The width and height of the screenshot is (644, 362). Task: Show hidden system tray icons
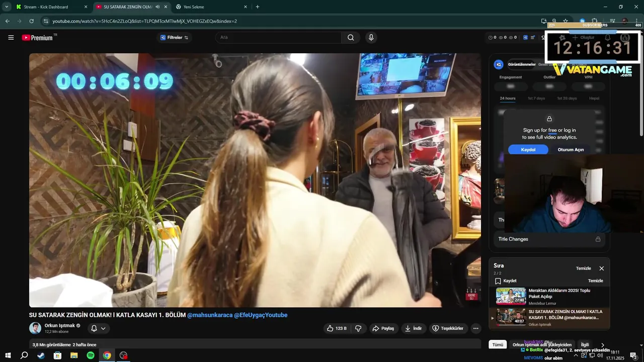click(x=576, y=355)
